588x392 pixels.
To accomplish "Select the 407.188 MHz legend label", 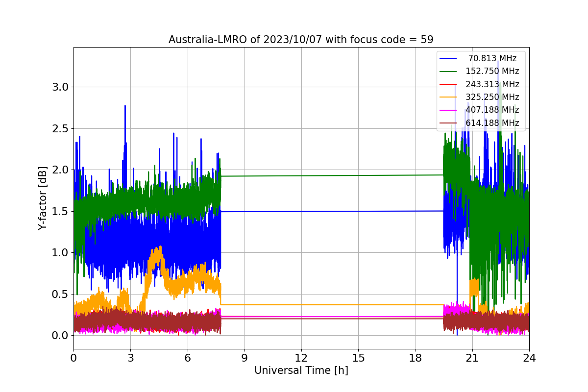I will click(x=492, y=110).
